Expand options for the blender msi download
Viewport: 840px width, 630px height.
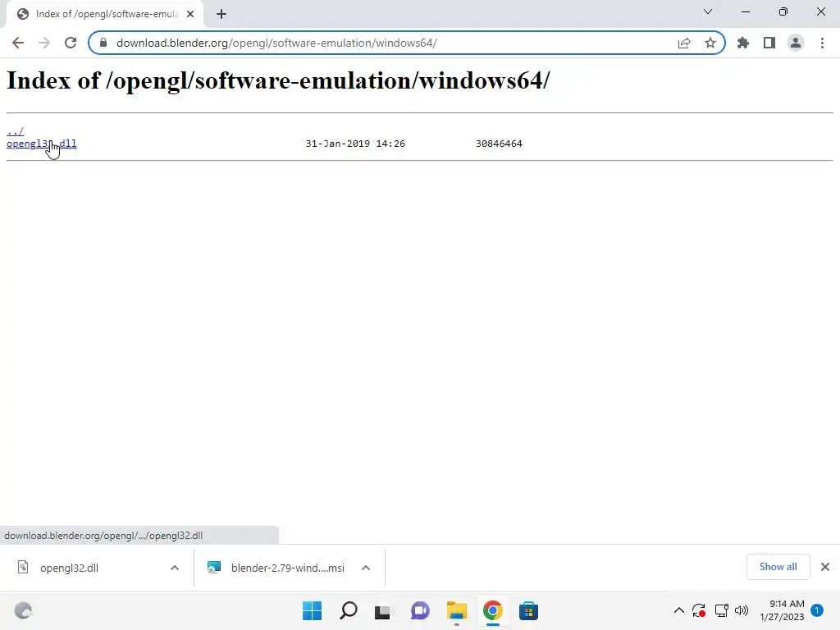(x=366, y=568)
